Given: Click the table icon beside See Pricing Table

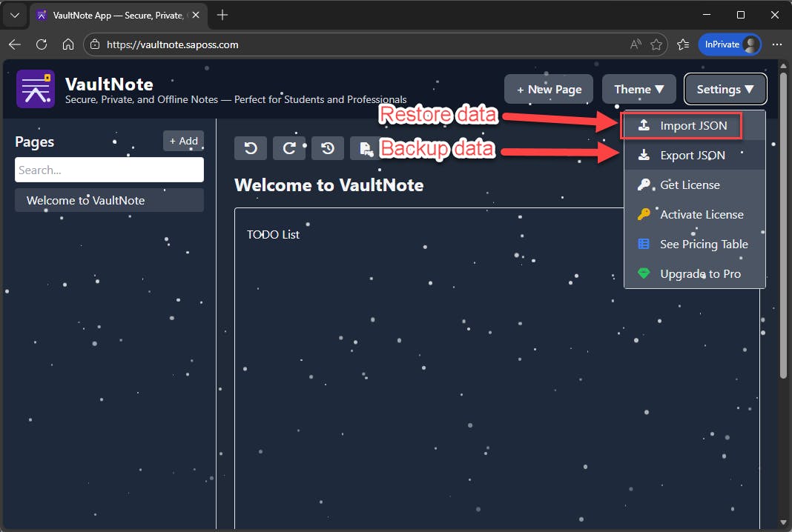Looking at the screenshot, I should [644, 244].
